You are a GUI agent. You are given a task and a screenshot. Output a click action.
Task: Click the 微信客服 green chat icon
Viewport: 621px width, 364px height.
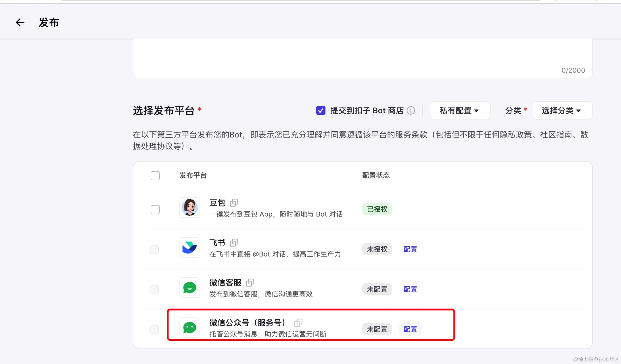(x=190, y=288)
